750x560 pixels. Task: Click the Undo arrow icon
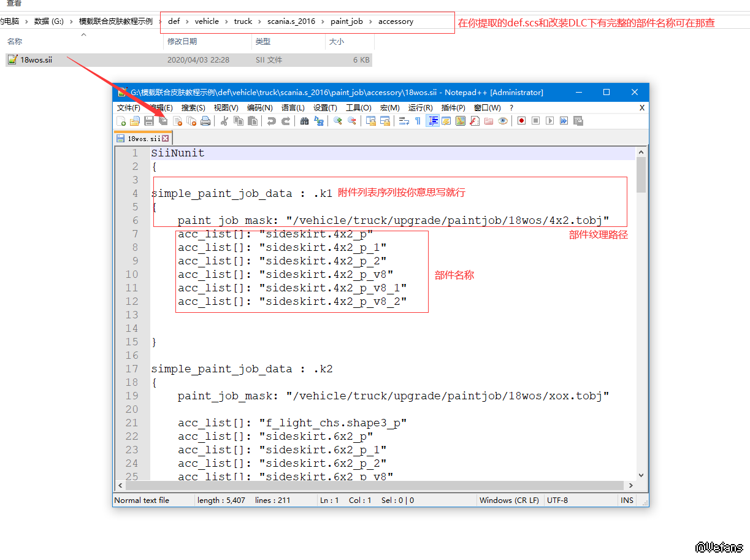click(x=272, y=121)
